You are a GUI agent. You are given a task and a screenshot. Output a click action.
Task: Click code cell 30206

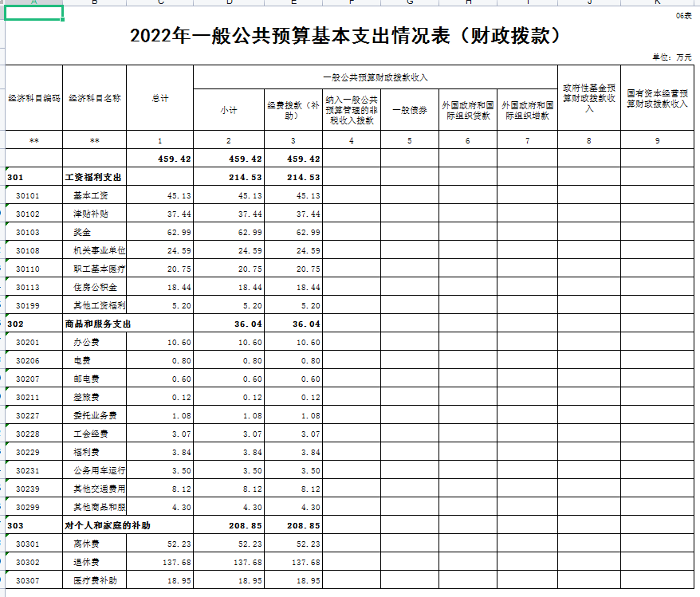34,360
